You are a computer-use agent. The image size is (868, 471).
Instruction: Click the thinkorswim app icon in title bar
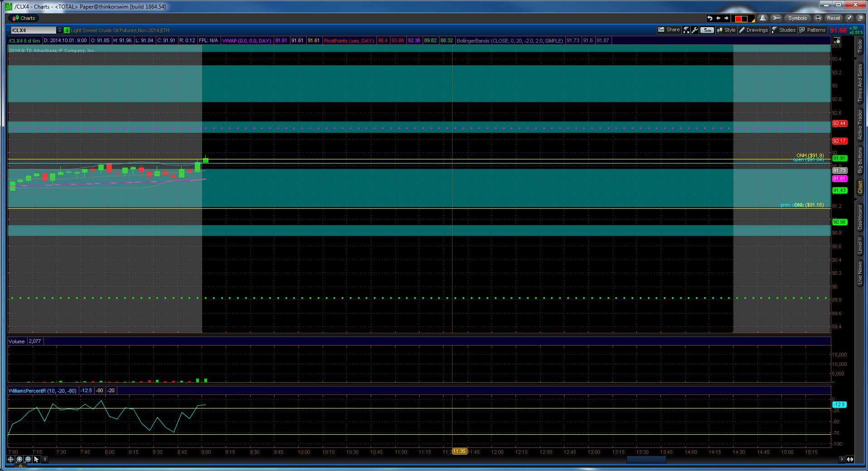8,6
